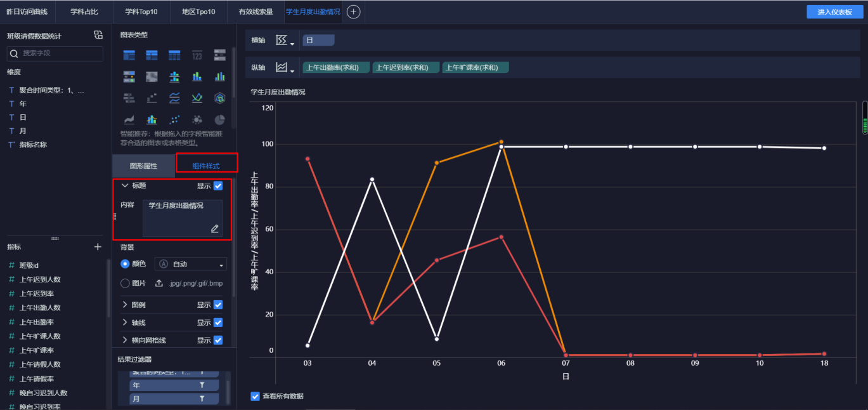Open the 纵轴 chart style dropdown
This screenshot has width=868, height=410.
point(285,67)
